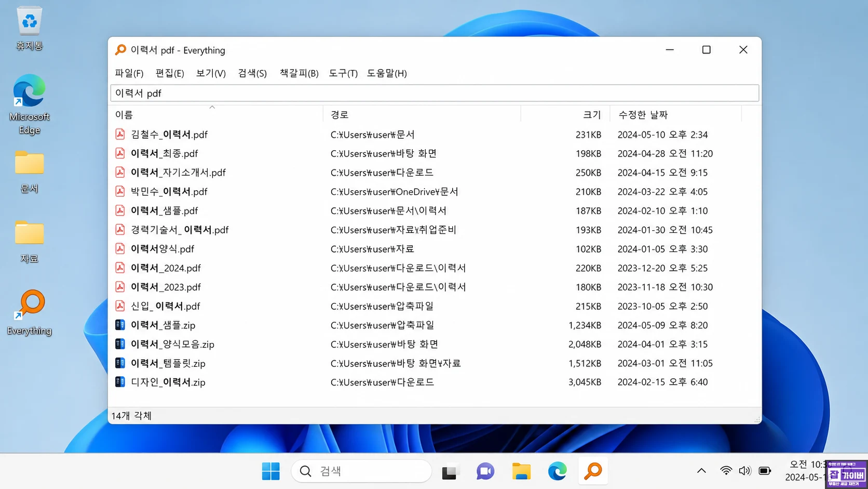Viewport: 868px width, 489px height.
Task: Open the Chat app from taskbar
Action: pyautogui.click(x=485, y=471)
